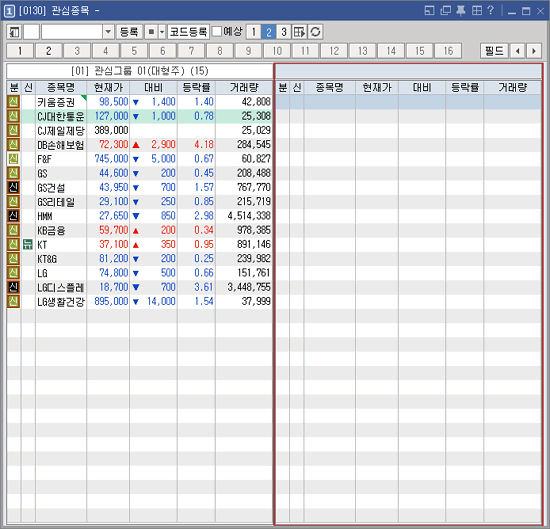Click the 등락률 header in right panel
The height and width of the screenshot is (529, 550).
465,87
